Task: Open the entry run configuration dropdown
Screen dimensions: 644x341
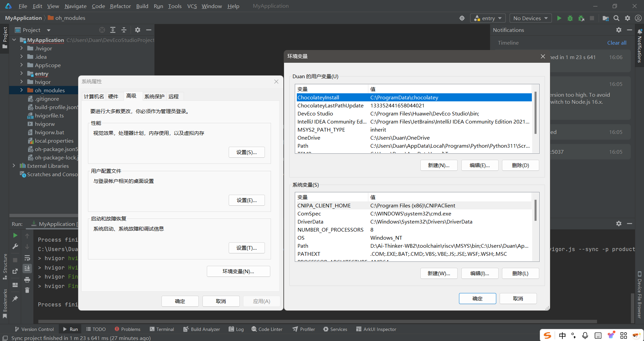Action: [x=488, y=18]
